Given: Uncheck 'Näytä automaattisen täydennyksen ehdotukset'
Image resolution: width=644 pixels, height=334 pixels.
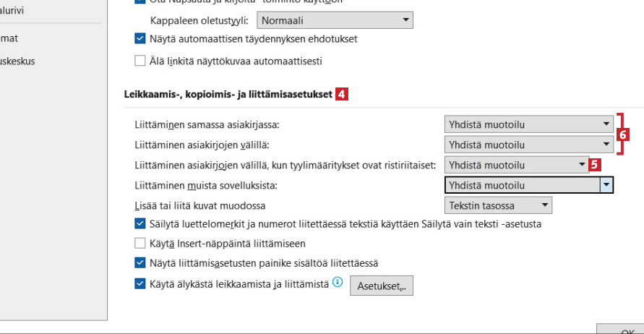Looking at the screenshot, I should pos(140,38).
